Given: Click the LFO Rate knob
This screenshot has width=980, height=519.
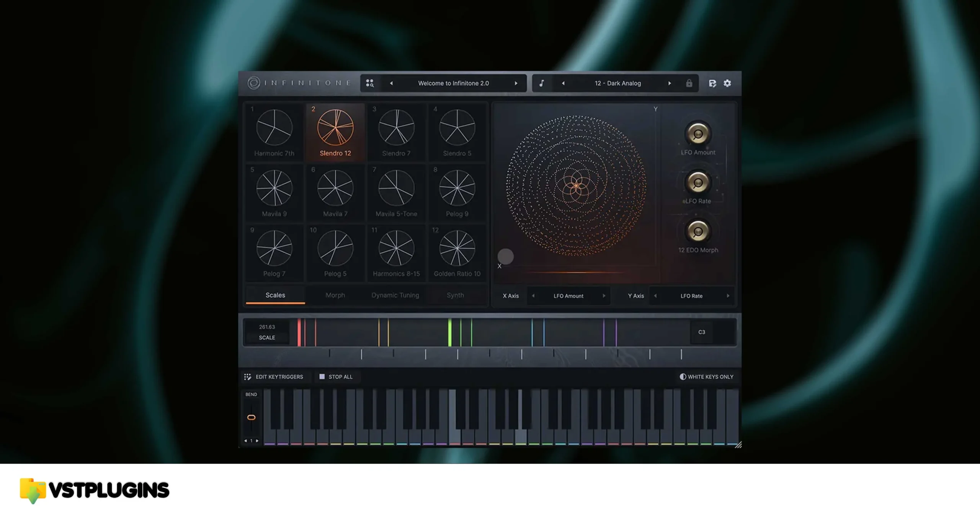Looking at the screenshot, I should click(698, 183).
